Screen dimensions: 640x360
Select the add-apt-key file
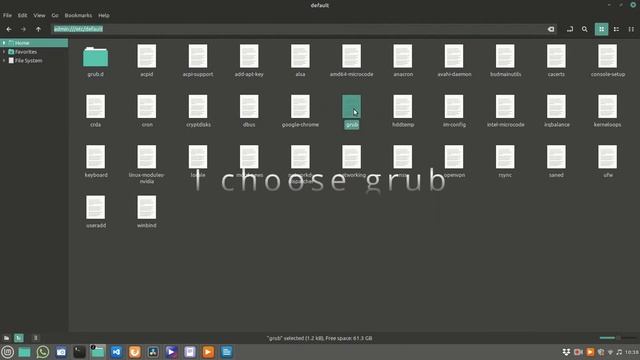[x=249, y=61]
